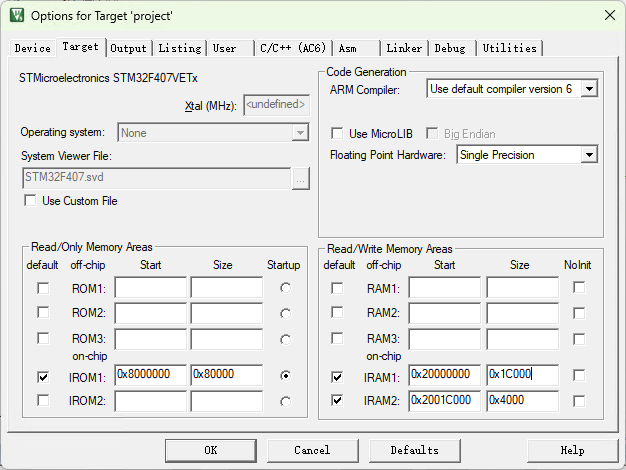Click the Help button
The height and width of the screenshot is (470, 626).
[572, 450]
